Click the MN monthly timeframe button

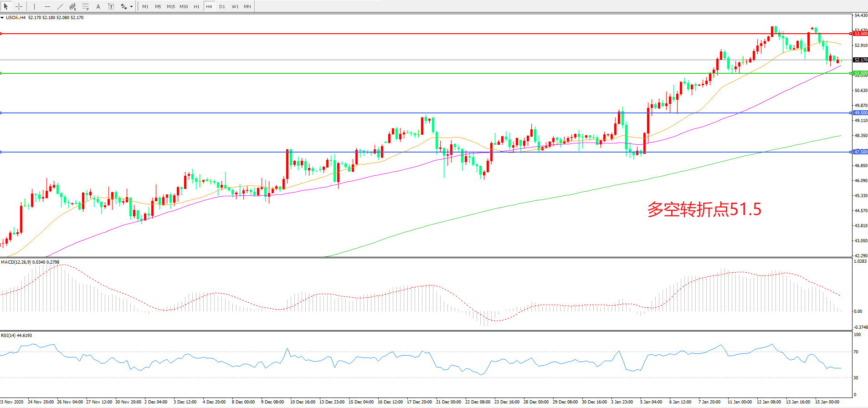pos(247,6)
